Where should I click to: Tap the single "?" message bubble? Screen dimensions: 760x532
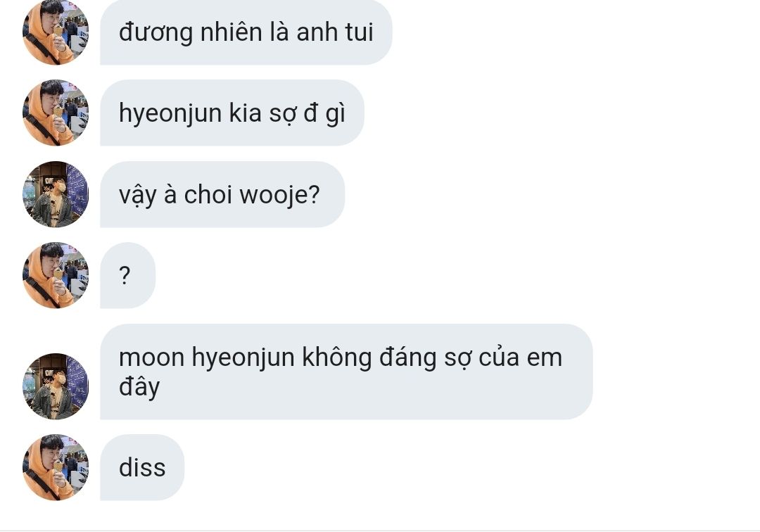pyautogui.click(x=128, y=275)
